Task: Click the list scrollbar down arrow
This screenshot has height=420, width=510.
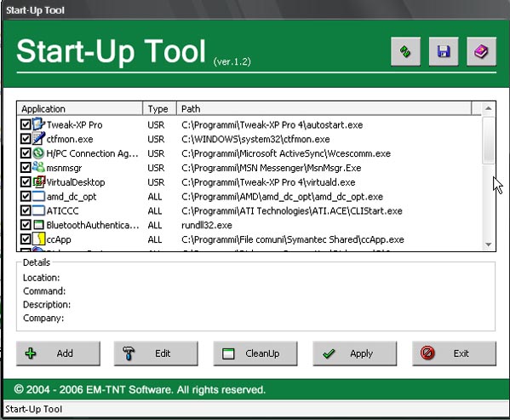Action: click(x=488, y=245)
